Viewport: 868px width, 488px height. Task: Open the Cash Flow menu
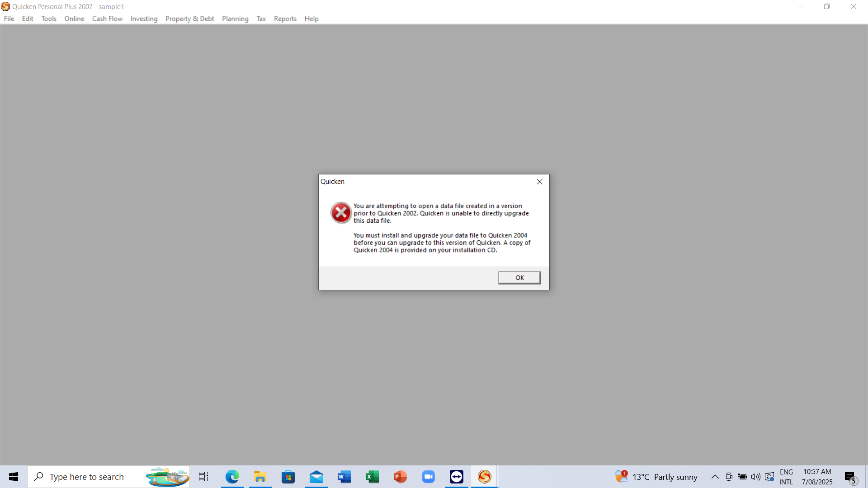(x=107, y=19)
